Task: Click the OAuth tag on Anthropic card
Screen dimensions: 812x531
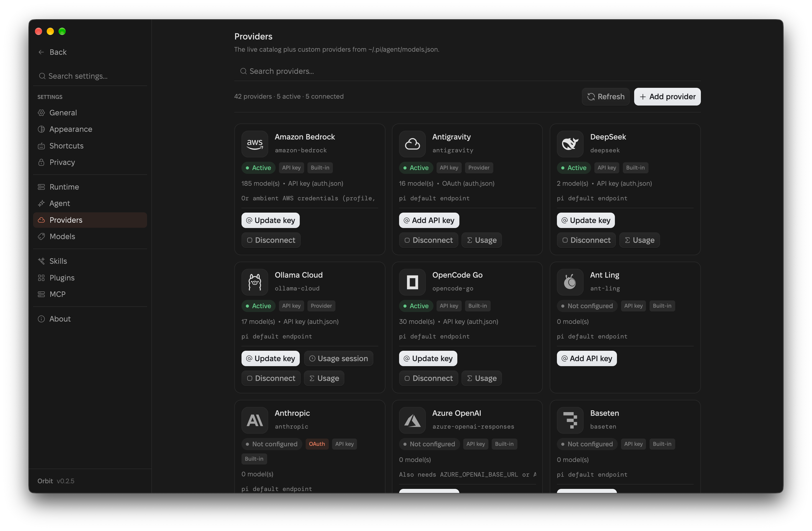Action: pos(317,444)
